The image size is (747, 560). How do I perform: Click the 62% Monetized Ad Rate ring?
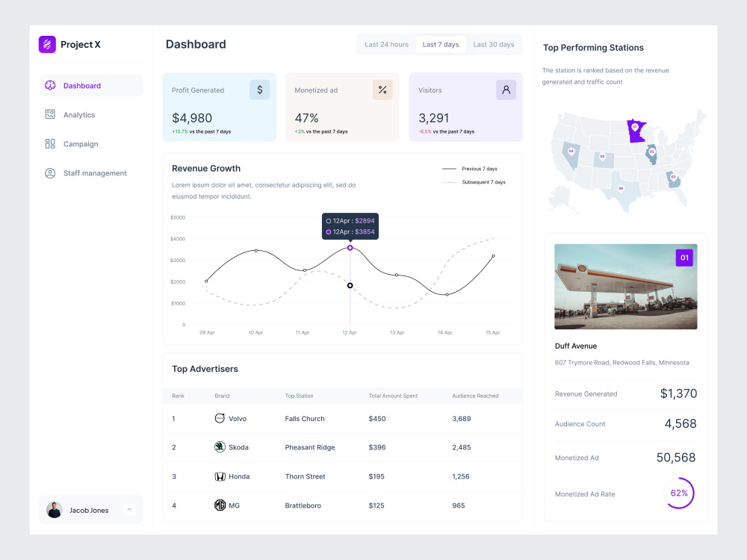(679, 493)
